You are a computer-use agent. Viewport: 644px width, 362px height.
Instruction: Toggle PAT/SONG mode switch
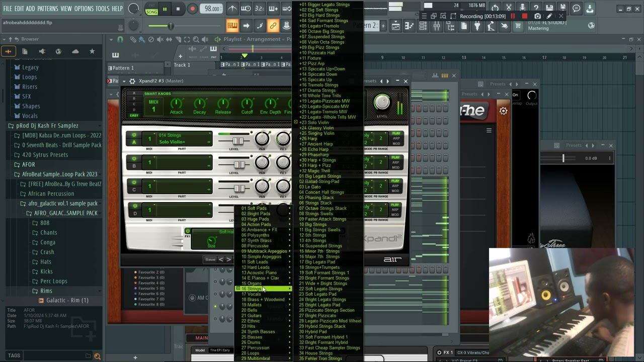point(151,9)
